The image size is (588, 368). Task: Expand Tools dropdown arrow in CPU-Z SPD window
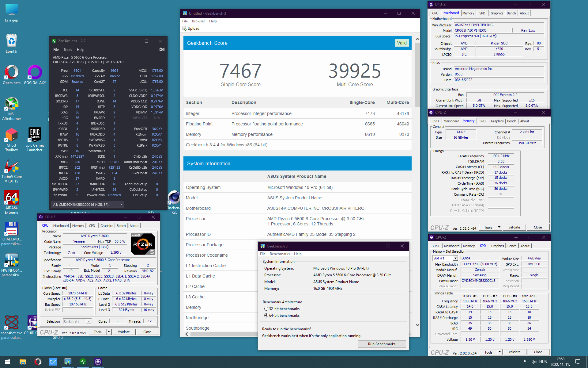tap(499, 352)
